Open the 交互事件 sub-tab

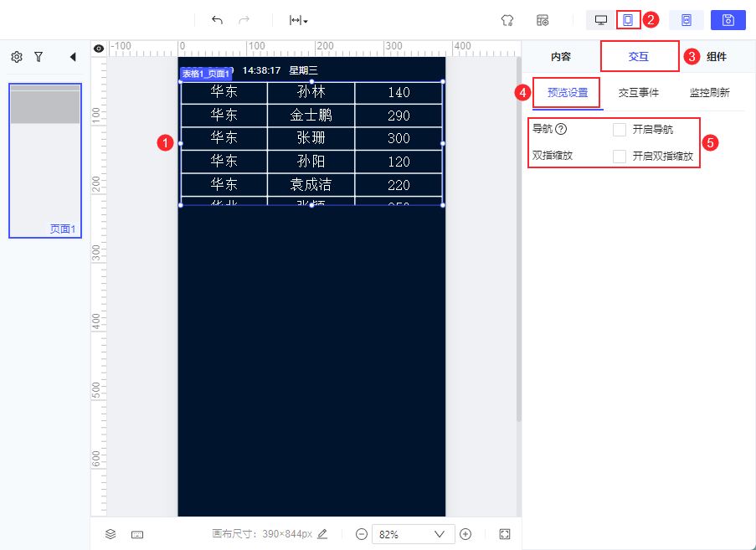click(x=638, y=93)
